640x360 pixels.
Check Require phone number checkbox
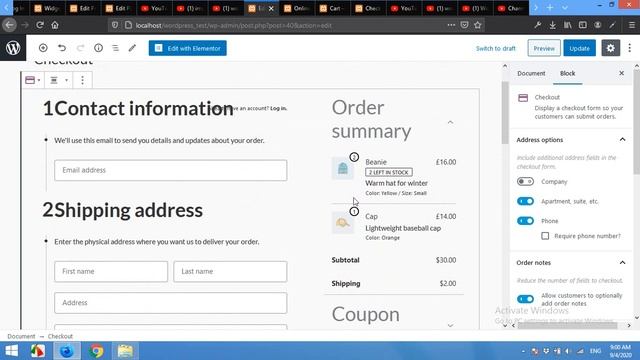click(545, 236)
